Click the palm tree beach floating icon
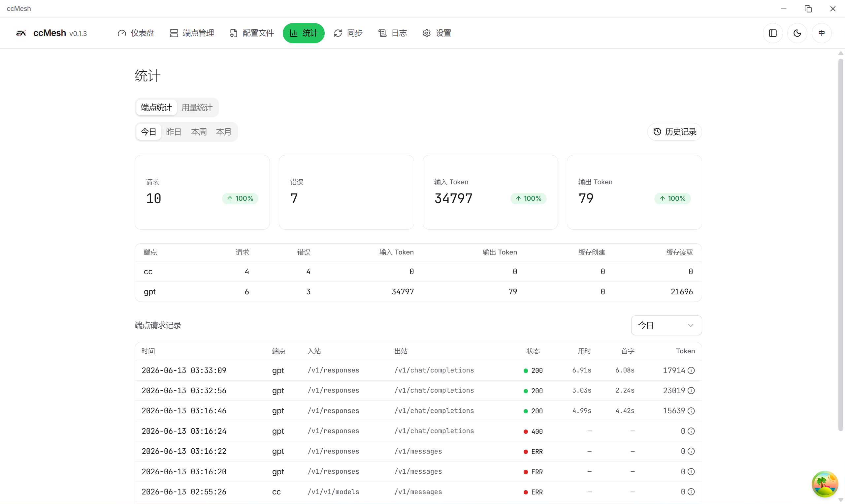The width and height of the screenshot is (845, 504). tap(825, 484)
